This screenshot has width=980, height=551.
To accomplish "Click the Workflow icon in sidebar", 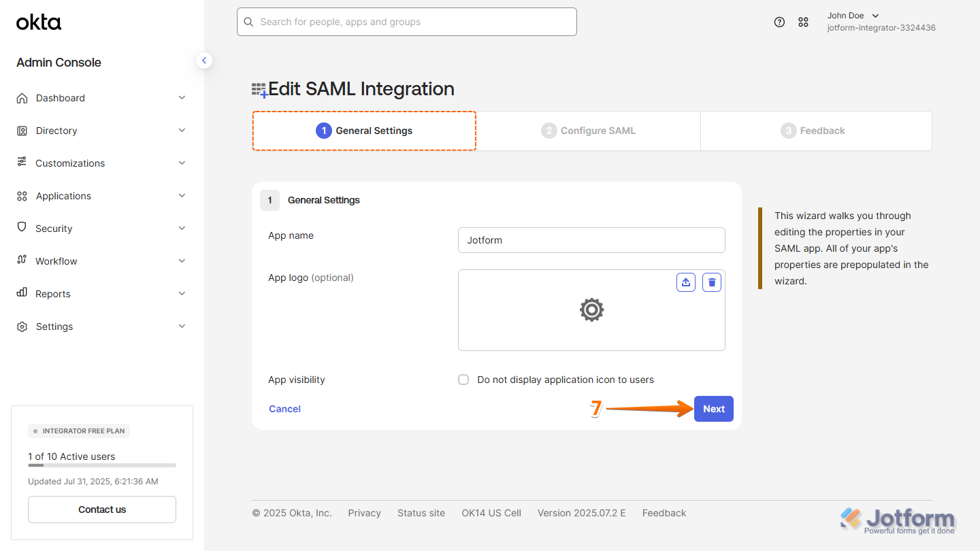I will [22, 261].
